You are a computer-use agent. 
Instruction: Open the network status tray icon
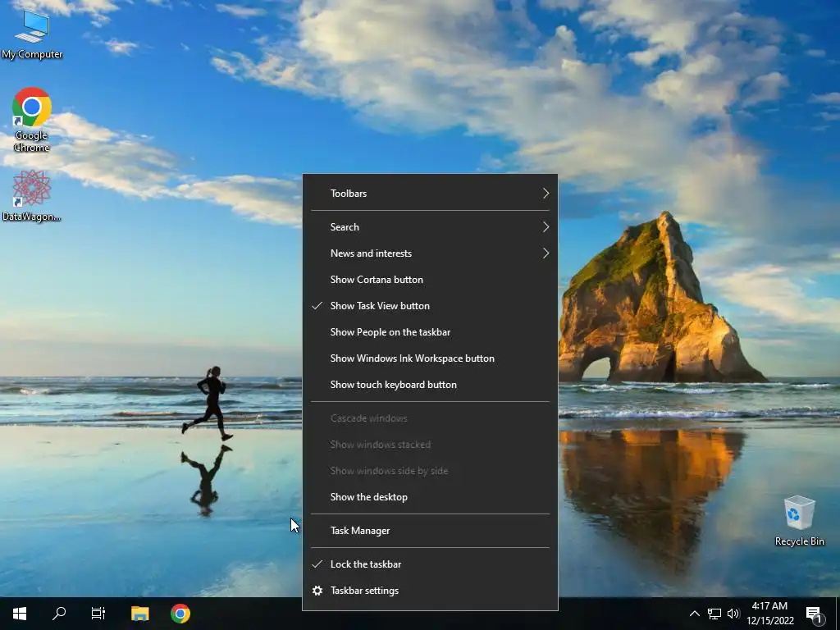714,614
